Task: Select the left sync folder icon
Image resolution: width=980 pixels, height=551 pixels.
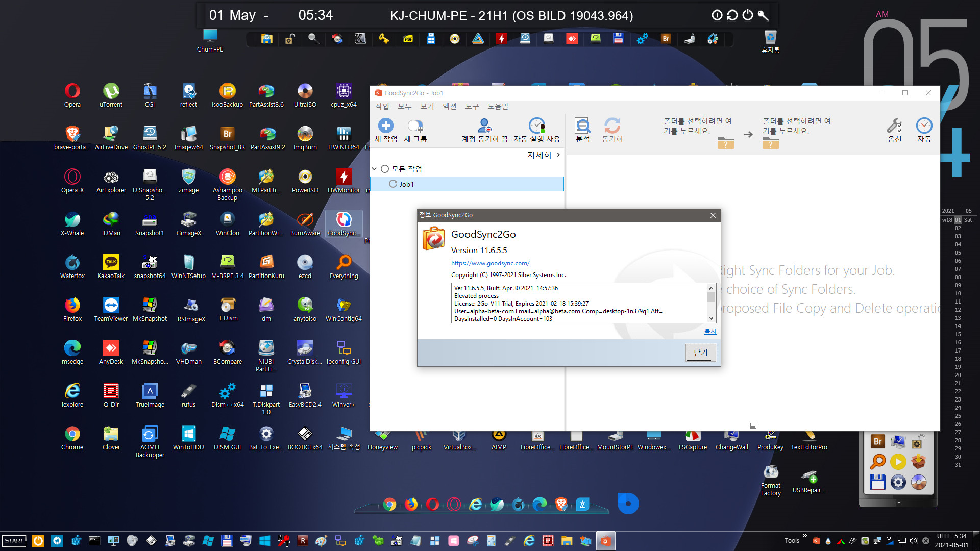Action: (725, 143)
